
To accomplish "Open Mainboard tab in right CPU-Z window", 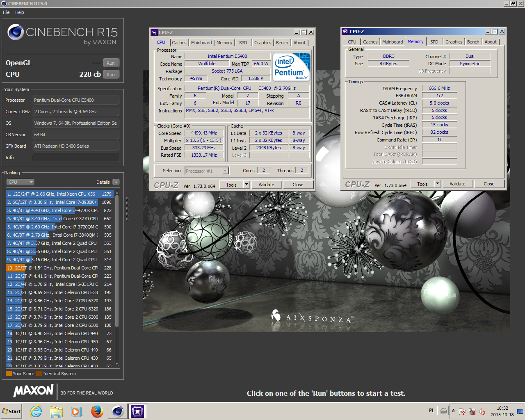I will (393, 42).
